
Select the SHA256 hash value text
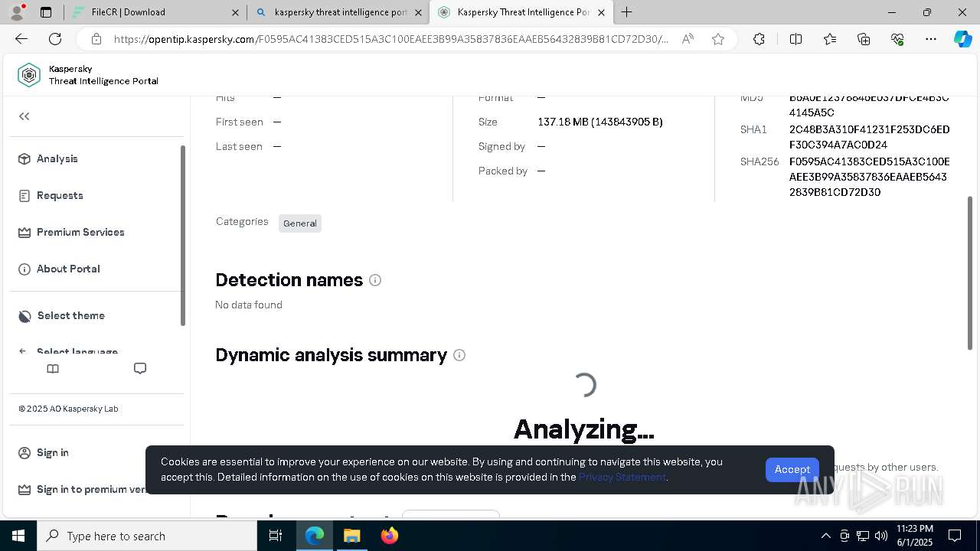tap(870, 177)
